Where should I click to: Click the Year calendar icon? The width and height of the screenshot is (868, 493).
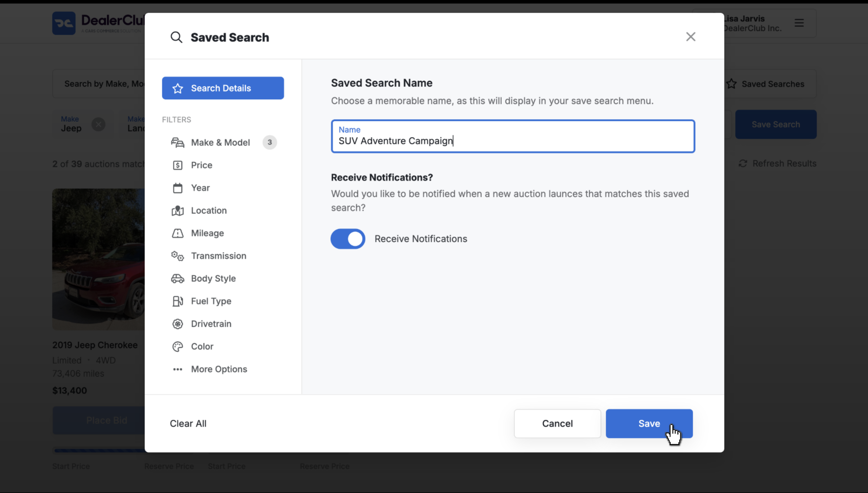[x=178, y=188]
